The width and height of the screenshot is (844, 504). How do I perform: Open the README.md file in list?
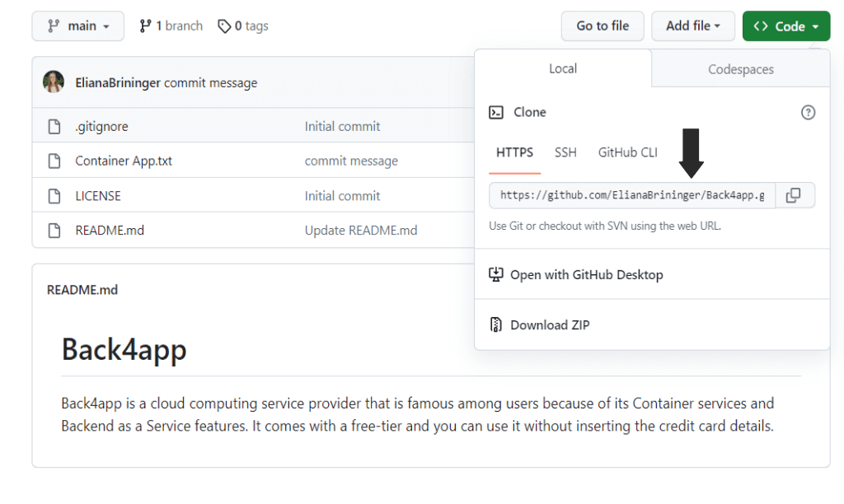click(x=110, y=231)
